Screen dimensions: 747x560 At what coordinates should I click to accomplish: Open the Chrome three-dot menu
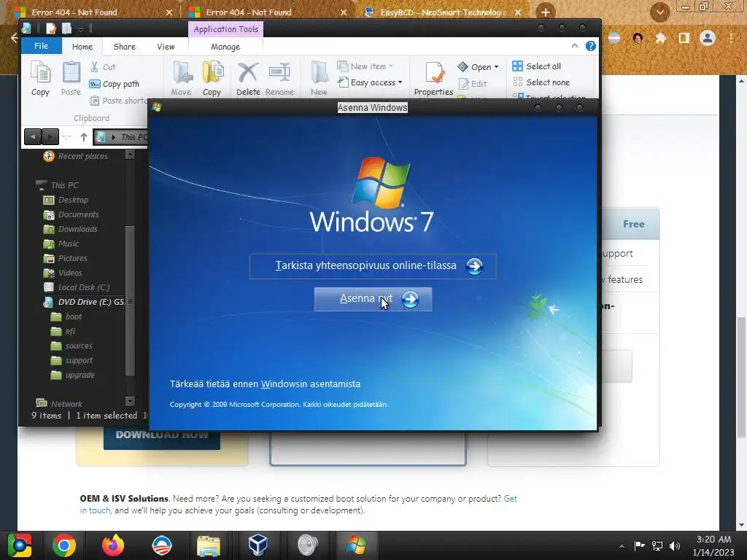click(x=731, y=38)
